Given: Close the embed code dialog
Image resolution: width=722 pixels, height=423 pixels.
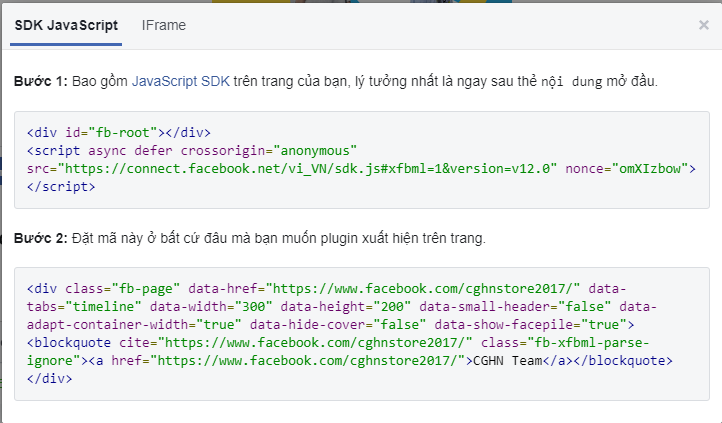Looking at the screenshot, I should point(703,25).
